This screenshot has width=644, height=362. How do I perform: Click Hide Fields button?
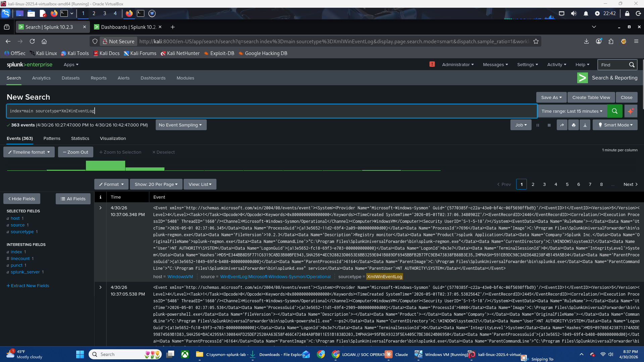click(22, 199)
